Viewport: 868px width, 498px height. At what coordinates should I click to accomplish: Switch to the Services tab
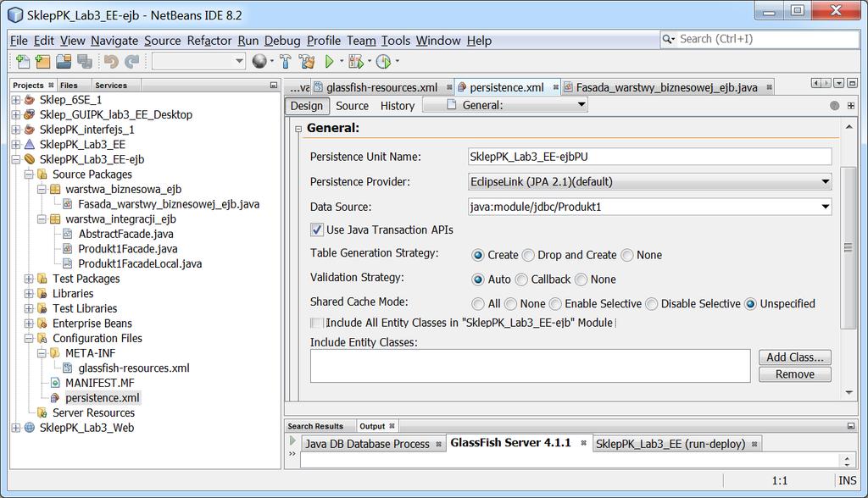tap(111, 86)
